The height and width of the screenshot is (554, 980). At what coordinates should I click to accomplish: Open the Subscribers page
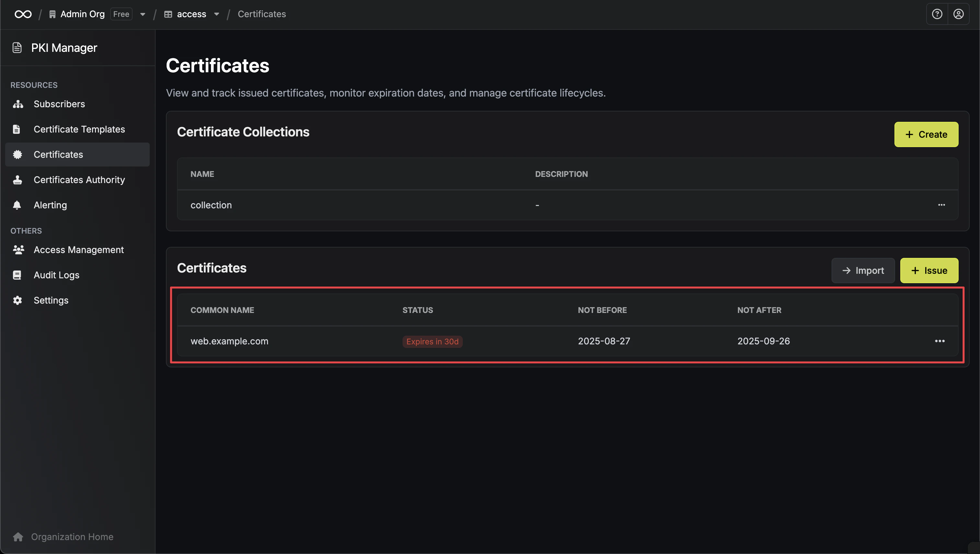(77, 104)
